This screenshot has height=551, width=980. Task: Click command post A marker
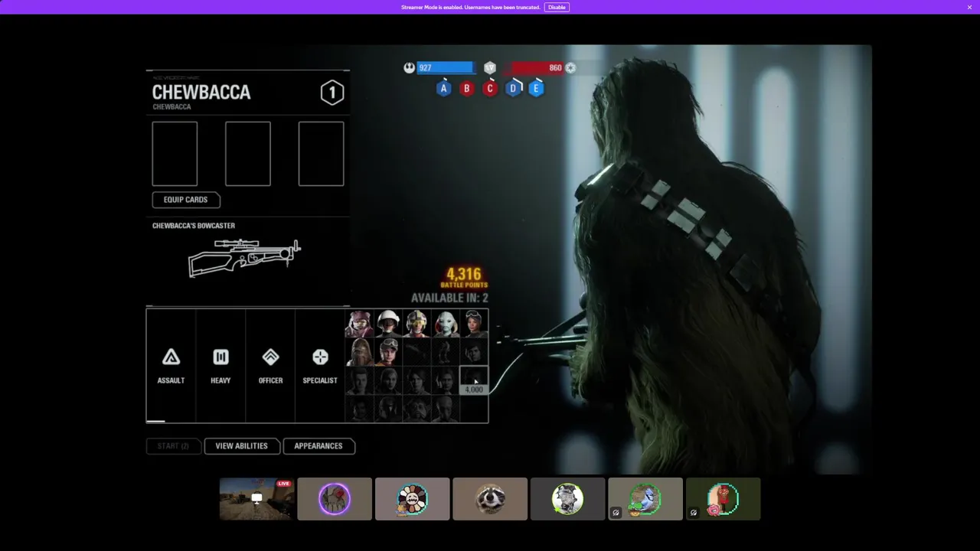pos(443,89)
